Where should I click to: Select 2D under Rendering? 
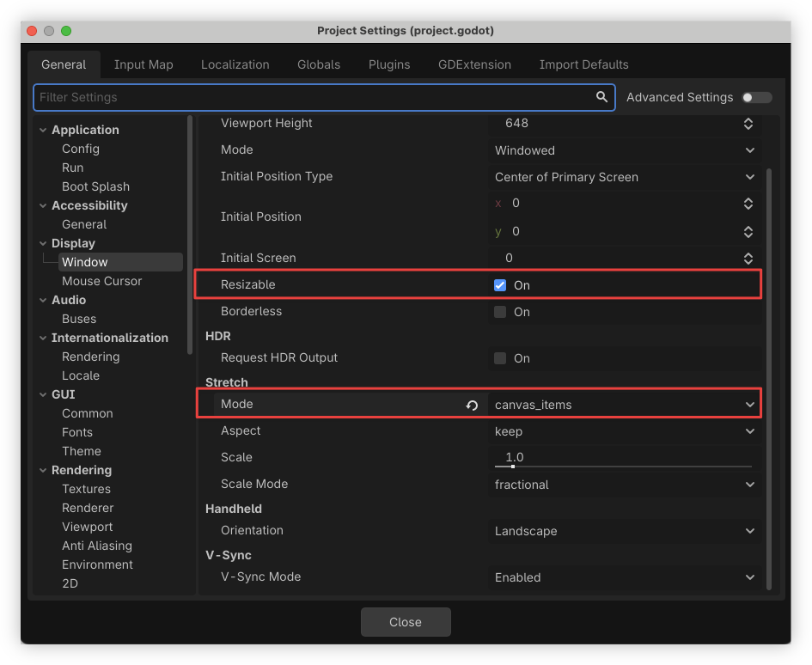pos(70,583)
